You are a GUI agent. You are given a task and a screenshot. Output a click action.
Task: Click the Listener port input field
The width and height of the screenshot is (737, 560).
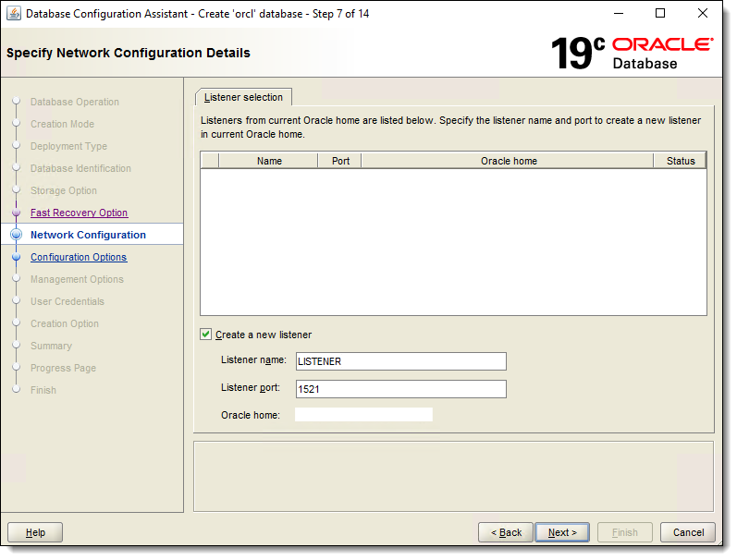point(401,389)
